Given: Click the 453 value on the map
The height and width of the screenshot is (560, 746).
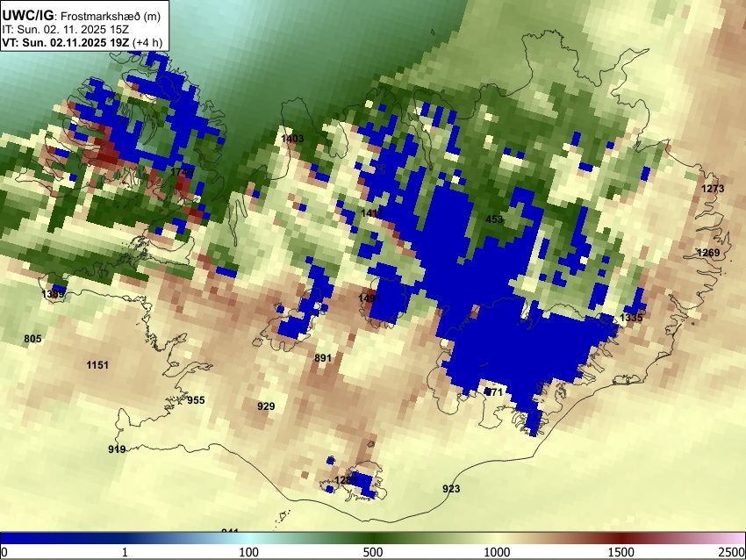Looking at the screenshot, I should (494, 219).
